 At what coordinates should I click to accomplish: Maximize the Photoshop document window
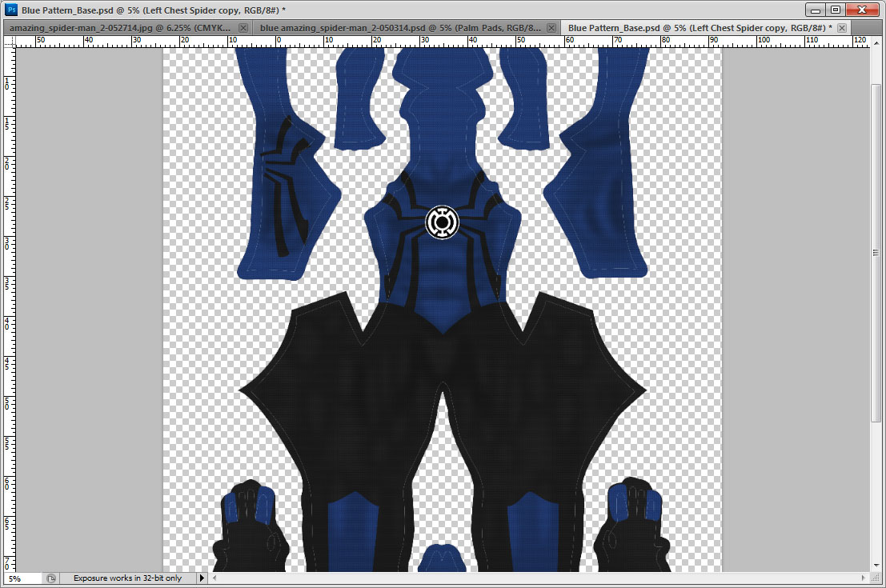point(835,10)
